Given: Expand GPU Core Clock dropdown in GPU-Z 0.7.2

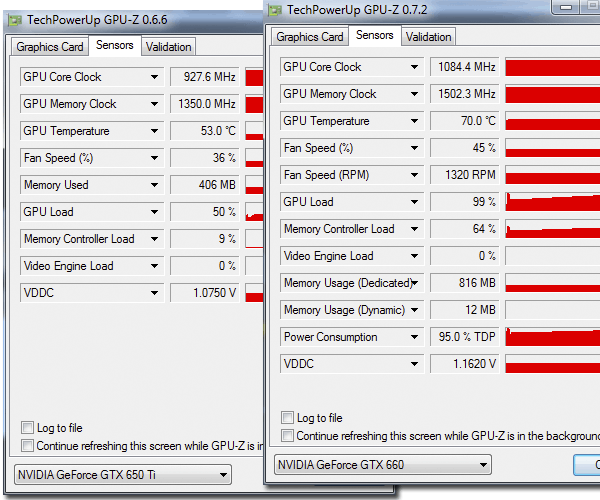Looking at the screenshot, I should pyautogui.click(x=414, y=67).
